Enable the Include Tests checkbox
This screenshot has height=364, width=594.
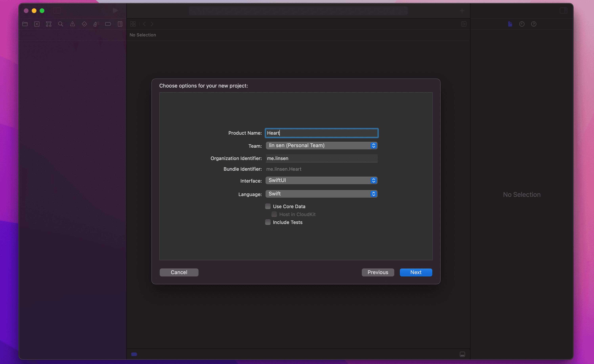pos(268,222)
